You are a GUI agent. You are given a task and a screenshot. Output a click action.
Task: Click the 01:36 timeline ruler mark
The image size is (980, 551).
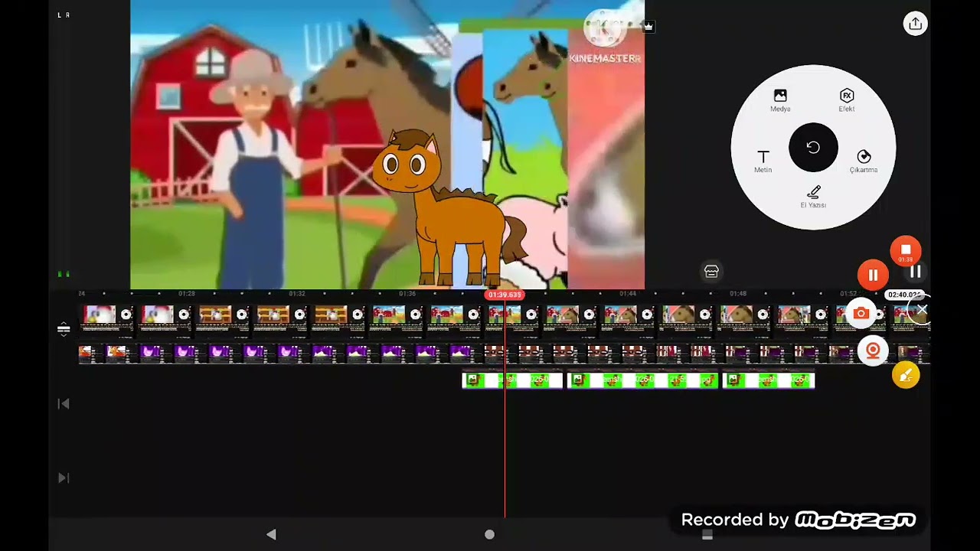(407, 294)
